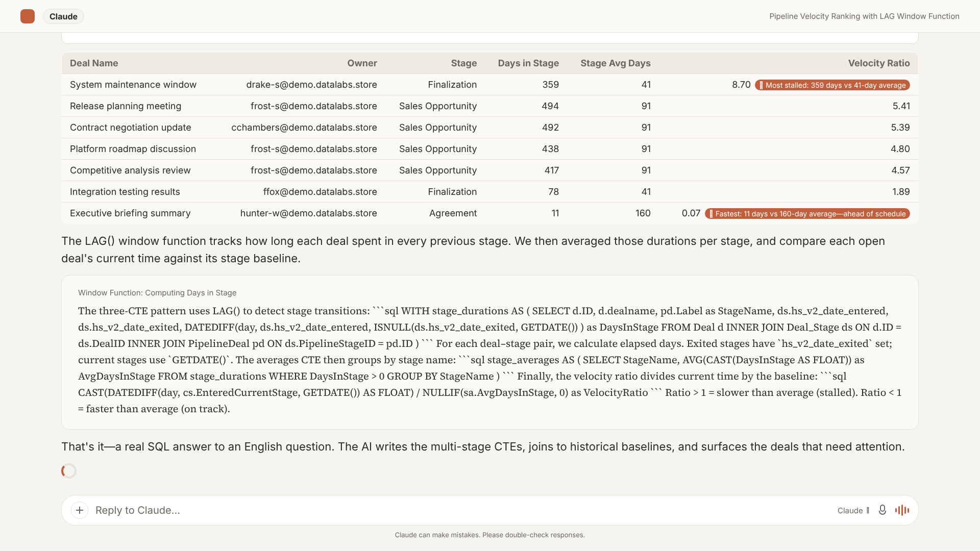Click the Most stalled badge

click(832, 85)
